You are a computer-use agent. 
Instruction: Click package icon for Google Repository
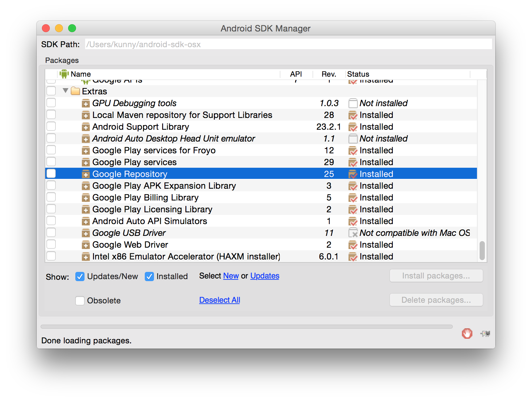pos(85,174)
